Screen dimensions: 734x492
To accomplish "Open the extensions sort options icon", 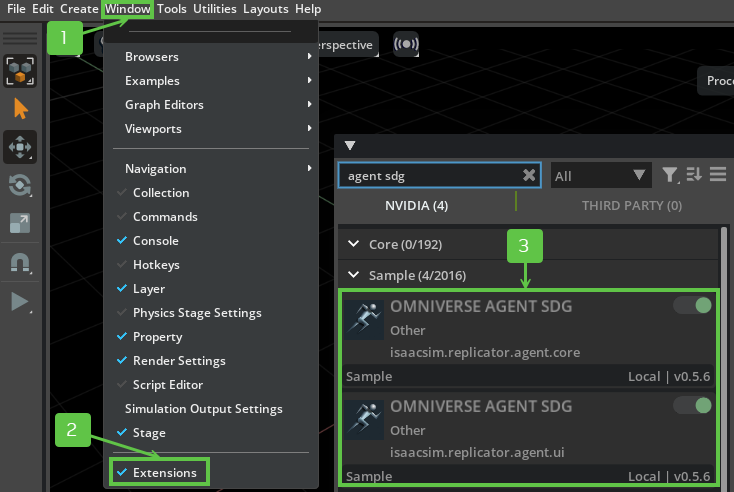I will click(694, 175).
